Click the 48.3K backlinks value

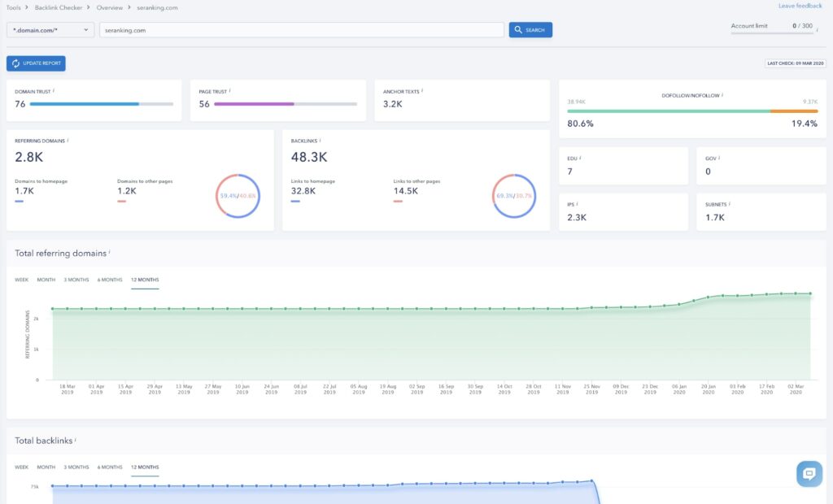[309, 157]
